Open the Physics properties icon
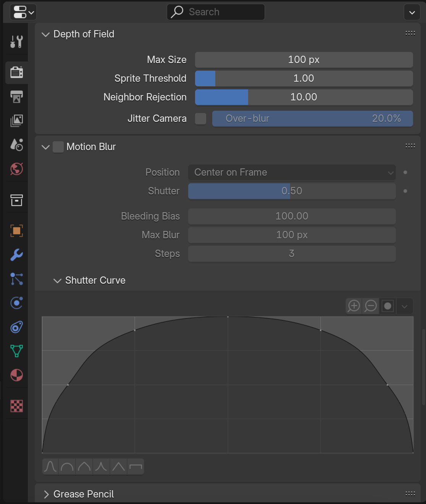Screen dimensions: 426x504 [16, 303]
